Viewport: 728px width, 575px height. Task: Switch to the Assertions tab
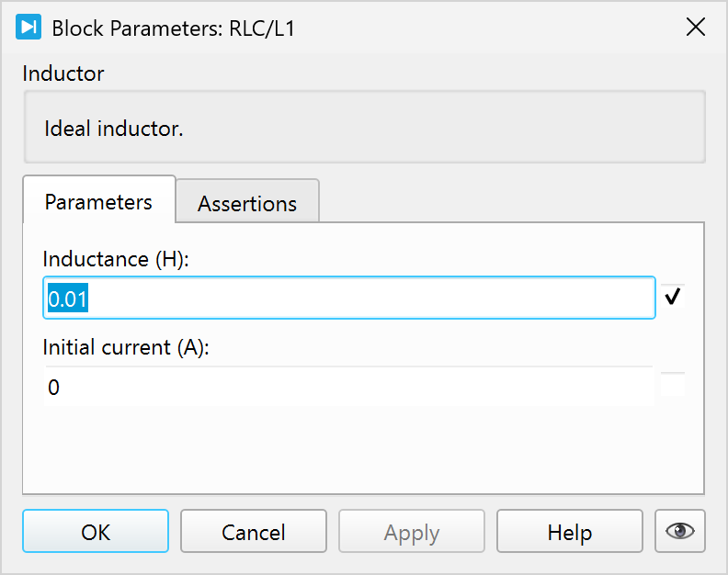(x=247, y=203)
